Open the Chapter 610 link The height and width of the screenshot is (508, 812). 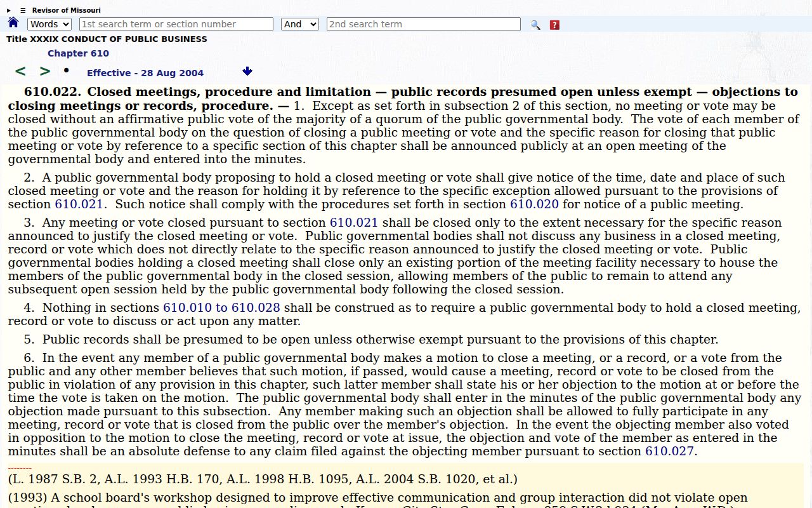click(78, 53)
